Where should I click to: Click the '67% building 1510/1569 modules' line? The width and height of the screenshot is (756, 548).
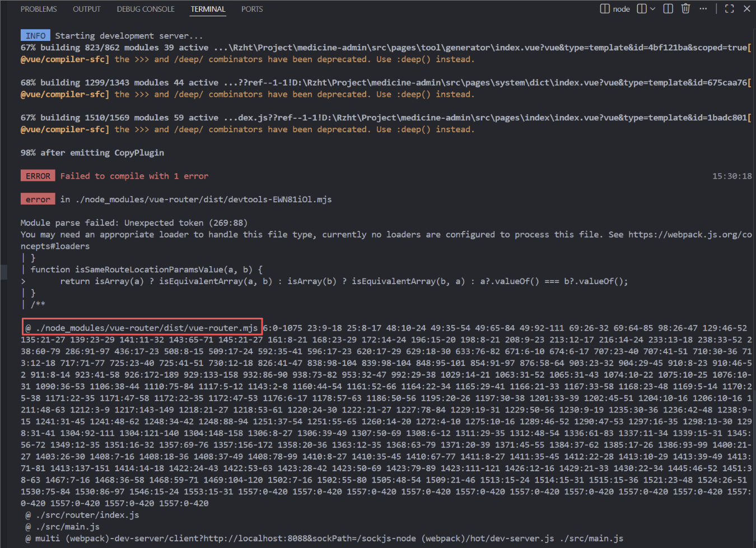click(x=386, y=118)
